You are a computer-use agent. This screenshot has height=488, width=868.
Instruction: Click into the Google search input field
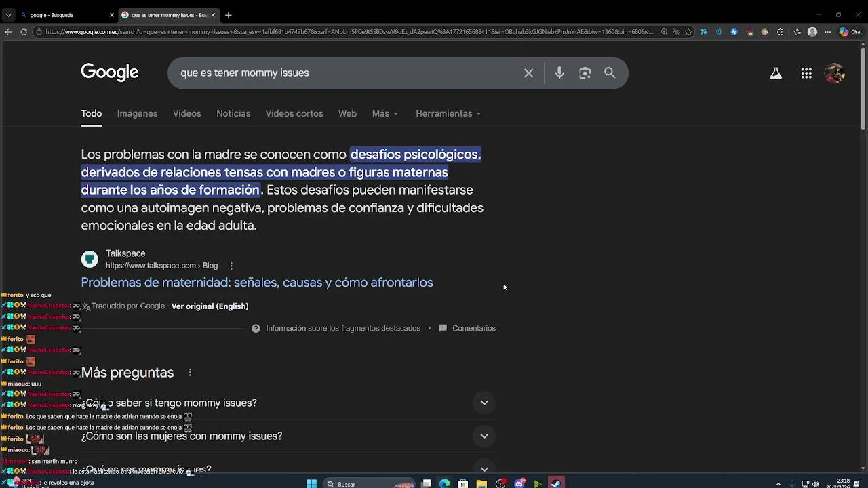click(x=346, y=73)
